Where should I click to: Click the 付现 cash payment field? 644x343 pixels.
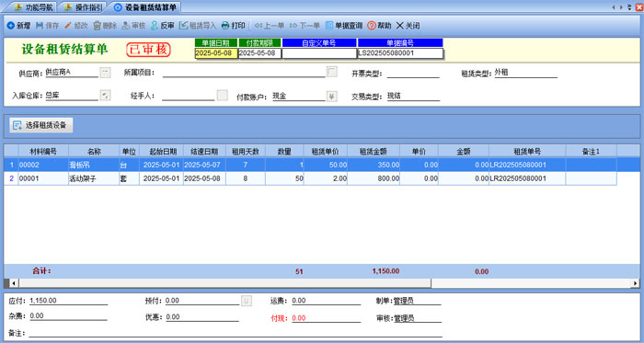(x=326, y=318)
